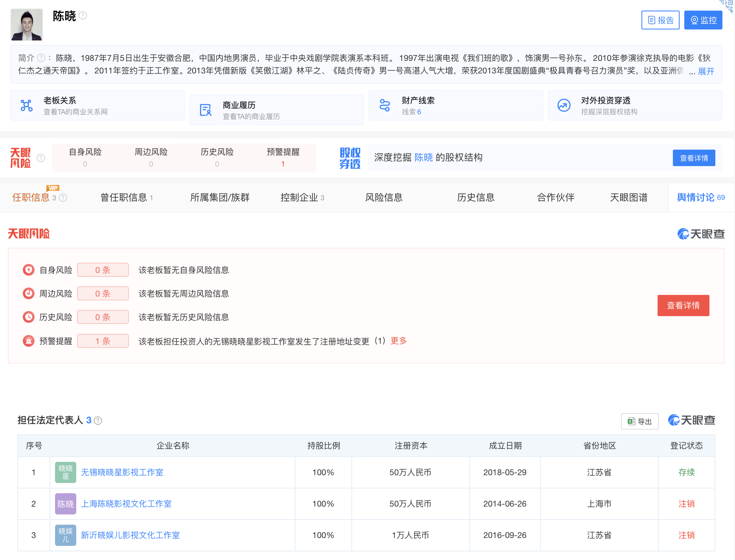Image resolution: width=735 pixels, height=560 pixels.
Task: Click the 监控 monitor button
Action: [703, 20]
